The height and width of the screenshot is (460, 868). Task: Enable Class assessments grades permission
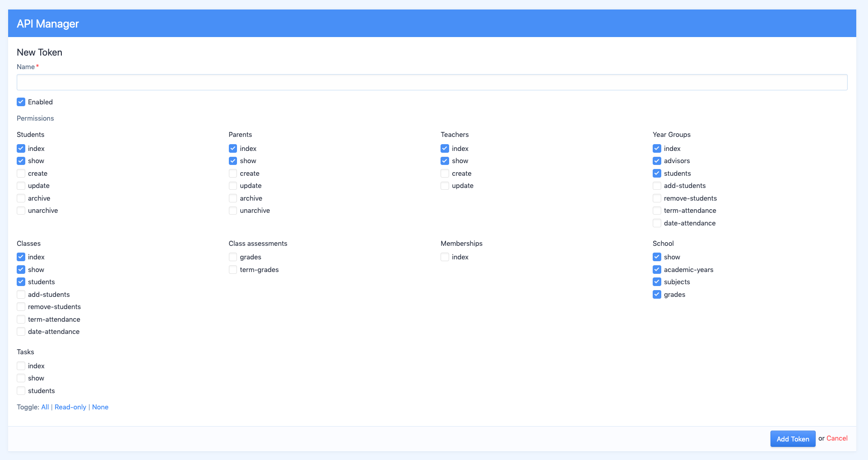point(233,257)
